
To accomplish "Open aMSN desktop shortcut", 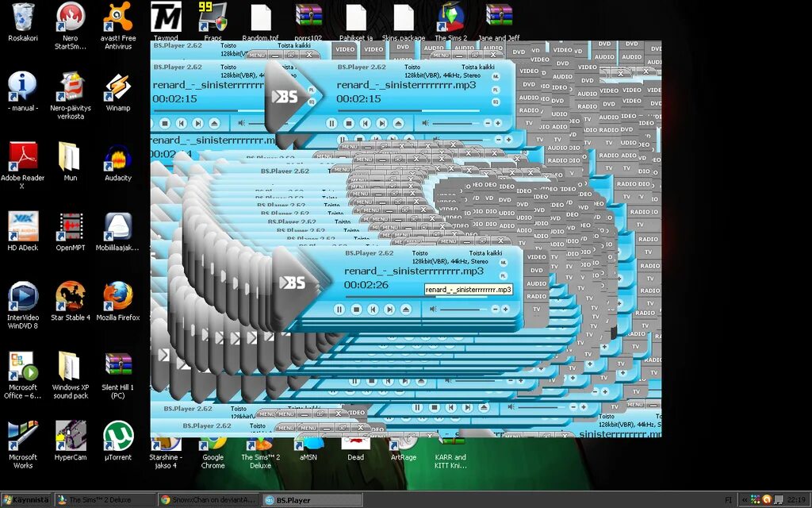I will [x=308, y=449].
